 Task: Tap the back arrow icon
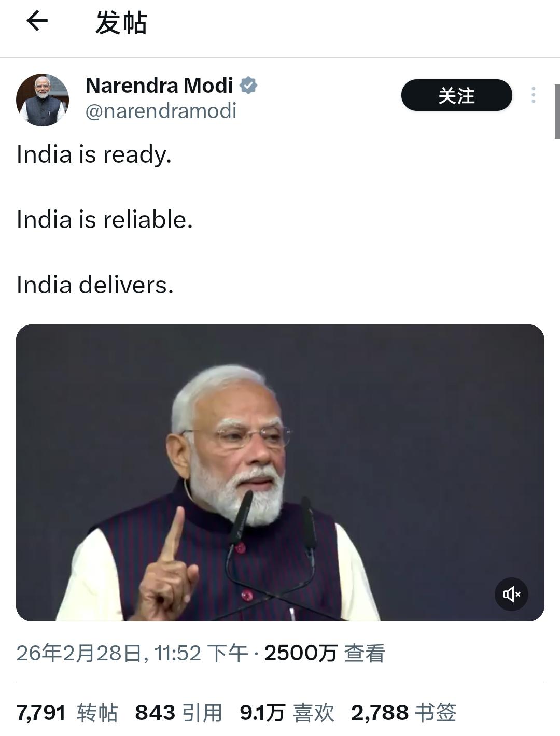coord(37,21)
